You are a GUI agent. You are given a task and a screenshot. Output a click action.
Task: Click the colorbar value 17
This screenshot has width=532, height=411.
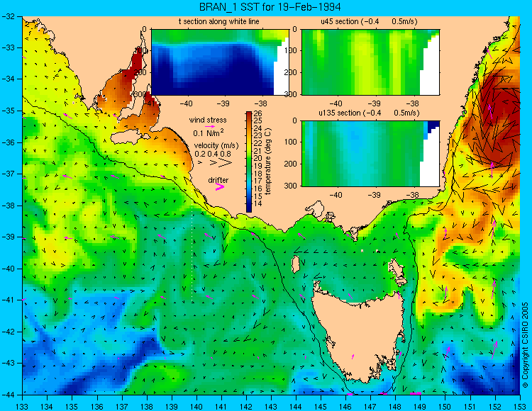pyautogui.click(x=258, y=181)
